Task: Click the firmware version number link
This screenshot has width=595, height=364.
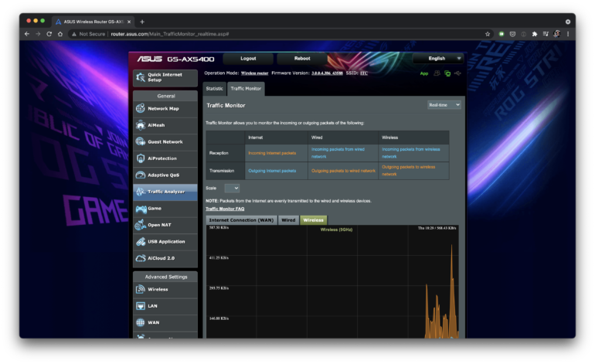Action: (x=327, y=73)
